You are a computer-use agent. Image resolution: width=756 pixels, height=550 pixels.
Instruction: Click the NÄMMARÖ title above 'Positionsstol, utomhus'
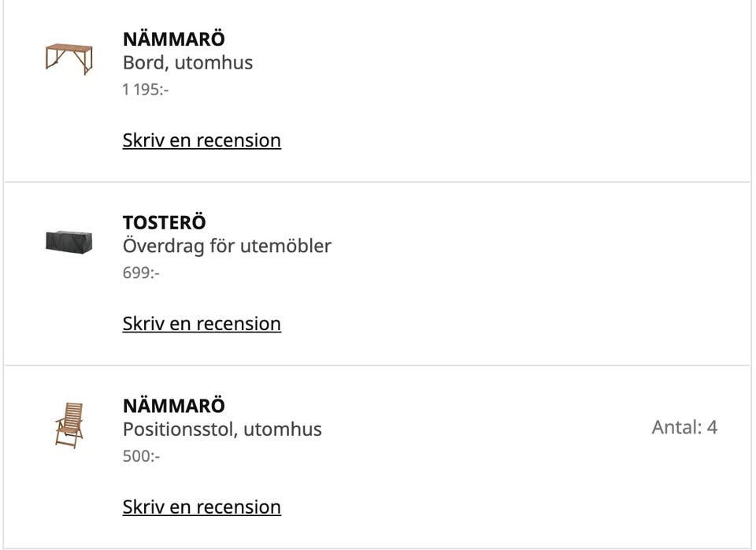coord(174,406)
